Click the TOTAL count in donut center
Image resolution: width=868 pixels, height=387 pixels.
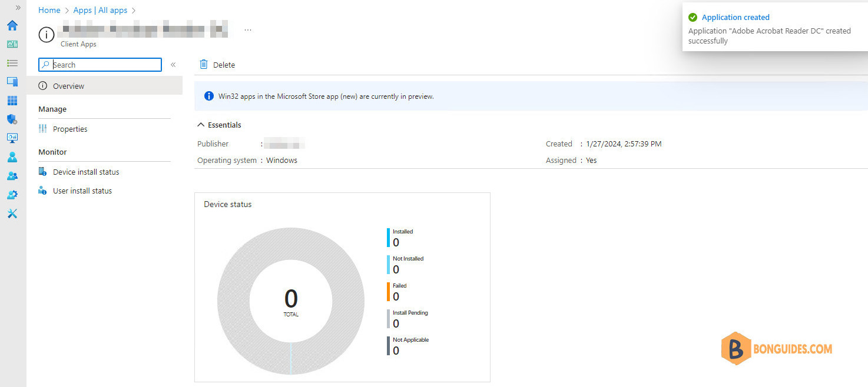[x=291, y=299]
